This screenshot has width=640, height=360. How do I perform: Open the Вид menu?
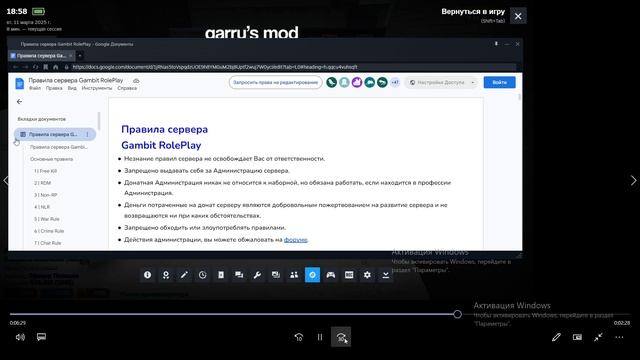click(x=72, y=88)
